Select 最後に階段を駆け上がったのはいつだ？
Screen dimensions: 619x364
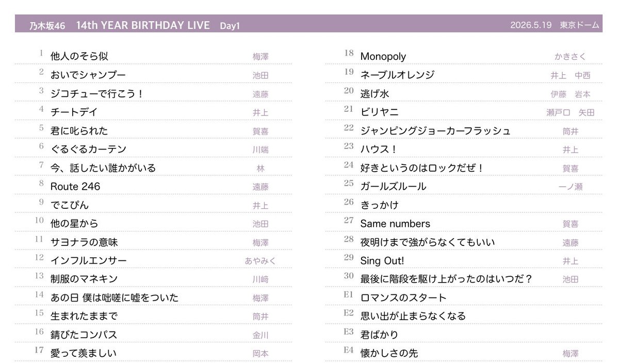pyautogui.click(x=446, y=279)
